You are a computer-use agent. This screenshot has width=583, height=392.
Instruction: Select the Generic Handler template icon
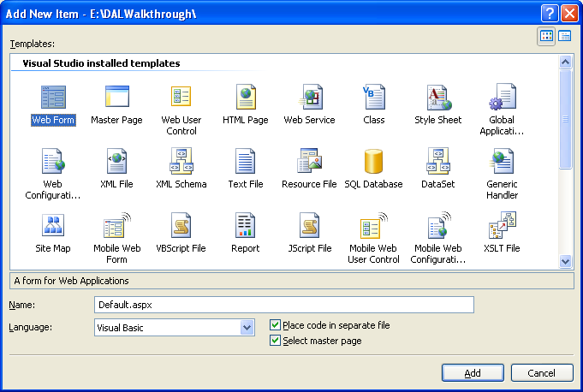(x=502, y=161)
